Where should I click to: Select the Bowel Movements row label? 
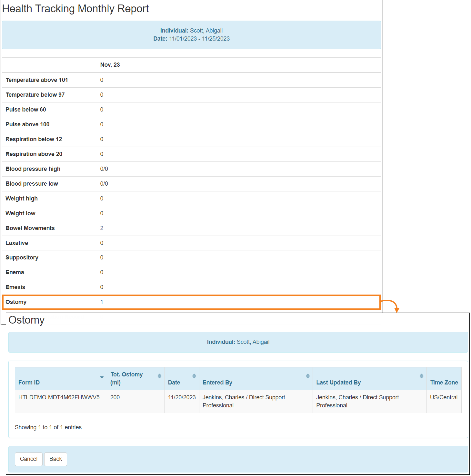tap(30, 228)
